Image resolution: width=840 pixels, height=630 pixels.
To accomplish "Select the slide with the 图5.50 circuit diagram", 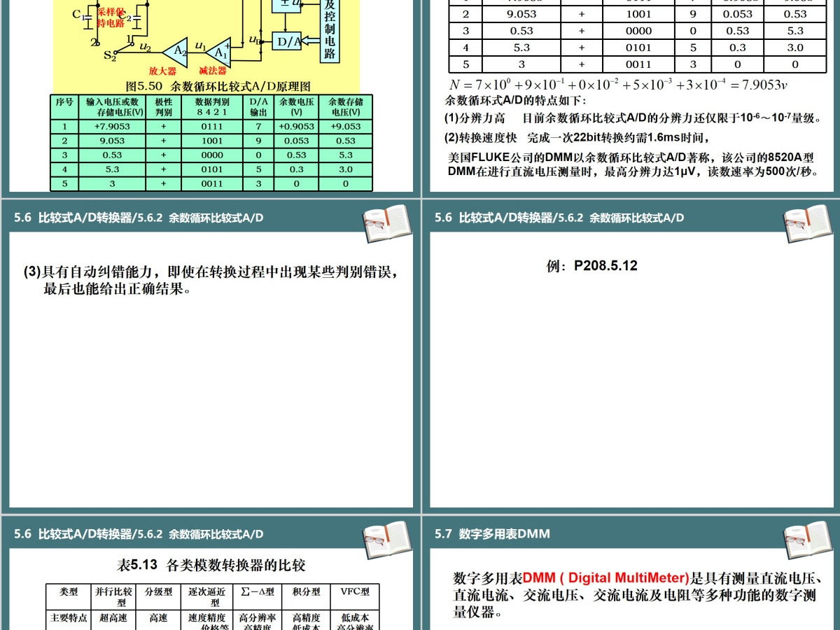I will click(210, 97).
